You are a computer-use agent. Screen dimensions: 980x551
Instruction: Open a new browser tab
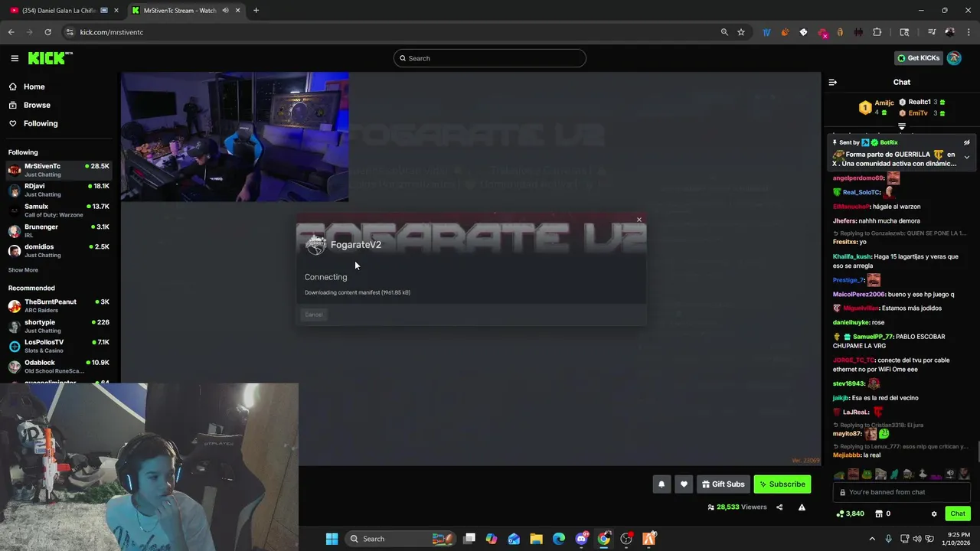[x=256, y=11]
